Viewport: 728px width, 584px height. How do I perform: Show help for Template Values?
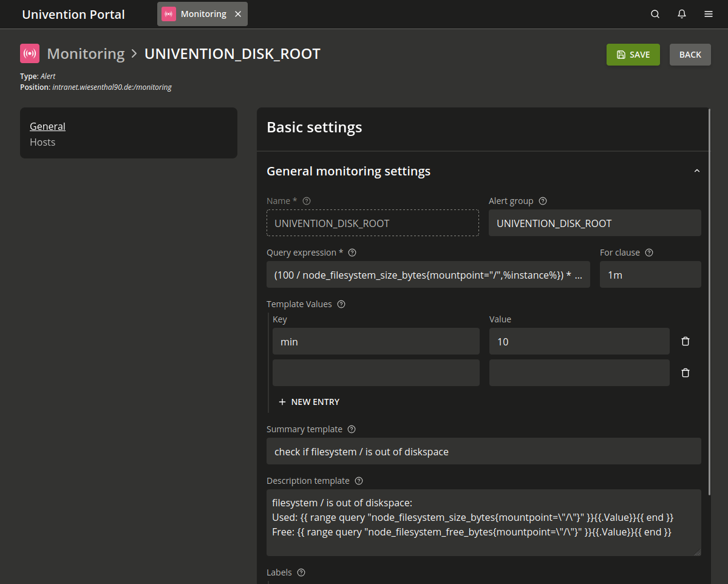341,304
